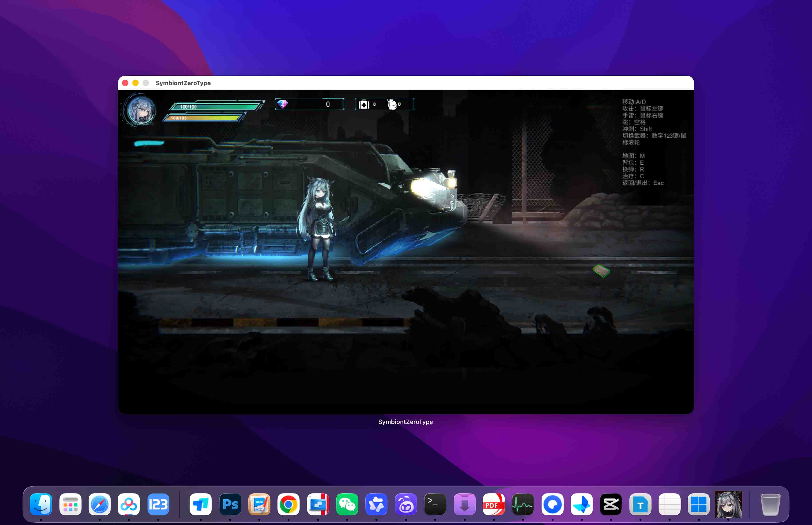
Task: Click the green health bar showing 100/100
Action: pos(217,106)
